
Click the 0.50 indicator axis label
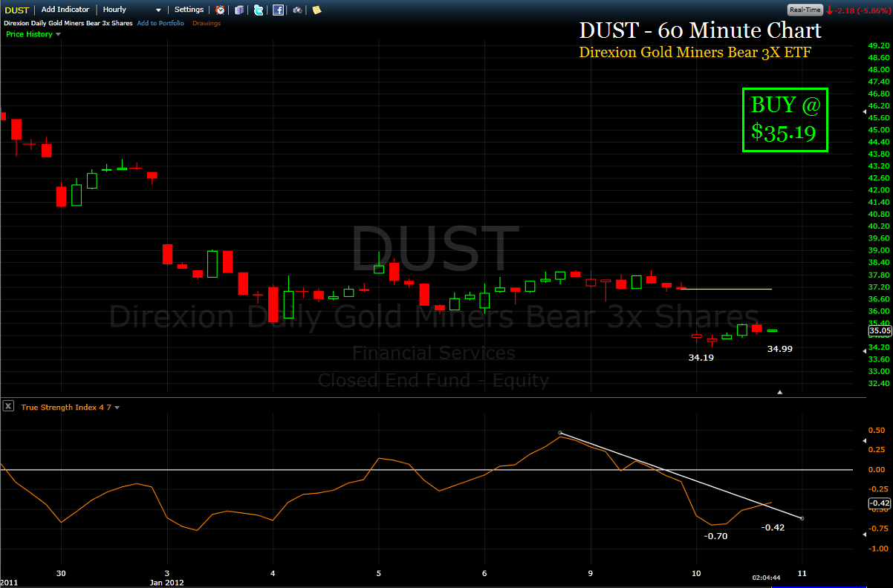877,431
